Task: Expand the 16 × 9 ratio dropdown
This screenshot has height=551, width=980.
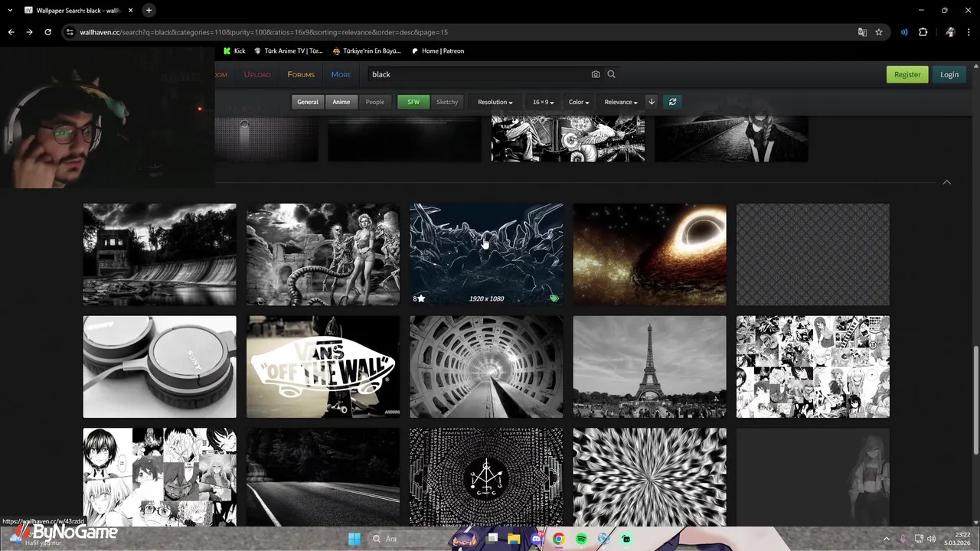Action: point(543,102)
